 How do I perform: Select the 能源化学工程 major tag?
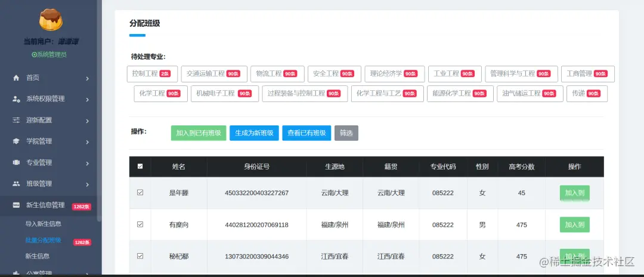[x=460, y=94]
